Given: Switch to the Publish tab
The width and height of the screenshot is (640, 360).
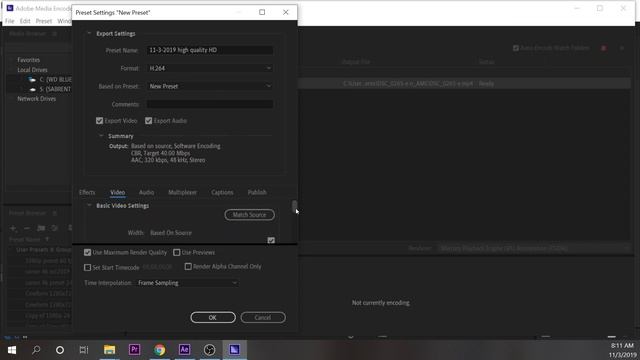Looking at the screenshot, I should pos(257,192).
